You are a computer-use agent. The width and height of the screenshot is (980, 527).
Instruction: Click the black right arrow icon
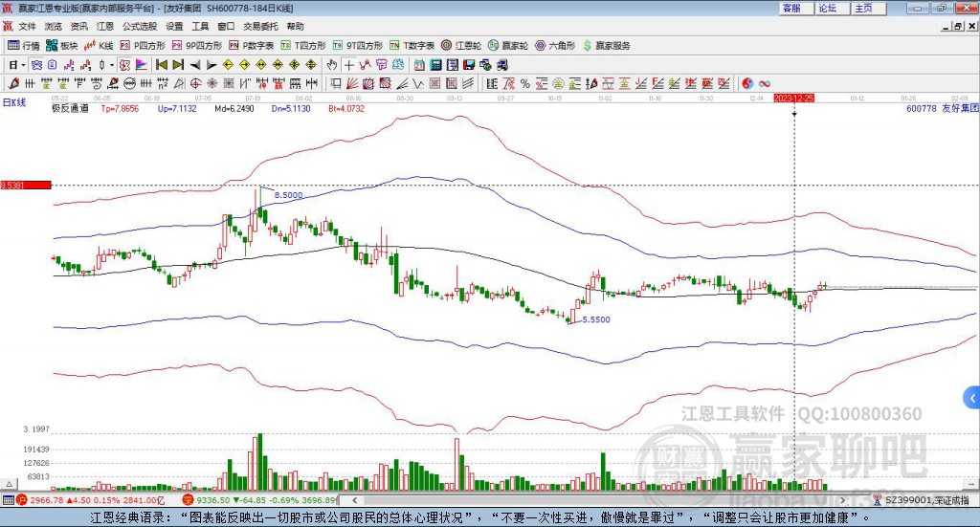212,65
